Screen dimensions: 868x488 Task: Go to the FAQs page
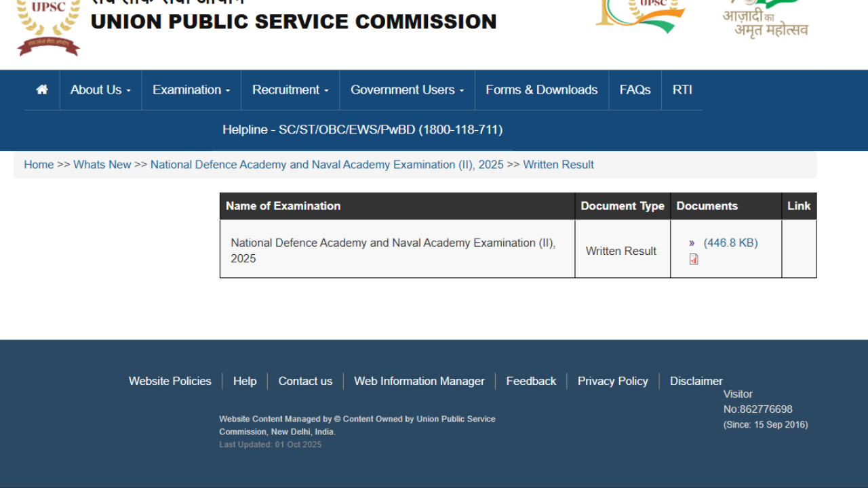click(635, 89)
